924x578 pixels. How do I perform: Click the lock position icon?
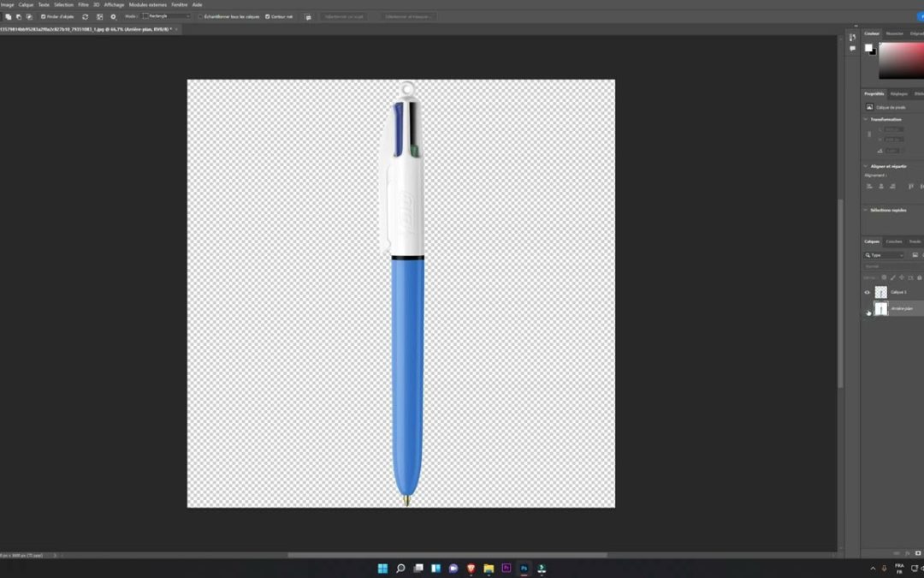point(902,277)
